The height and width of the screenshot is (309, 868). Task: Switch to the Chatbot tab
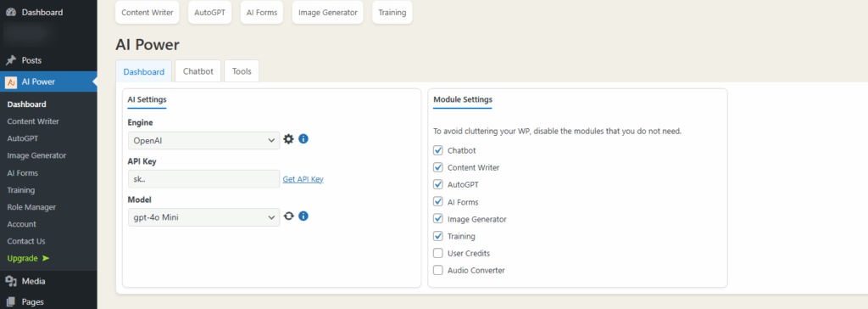coord(198,71)
